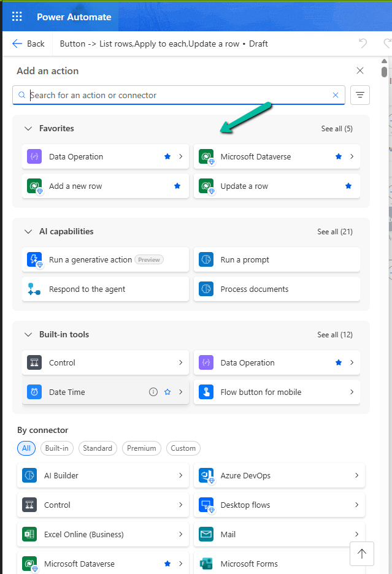Collapse the Built-in tools section
This screenshot has height=574, width=392.
click(x=28, y=334)
